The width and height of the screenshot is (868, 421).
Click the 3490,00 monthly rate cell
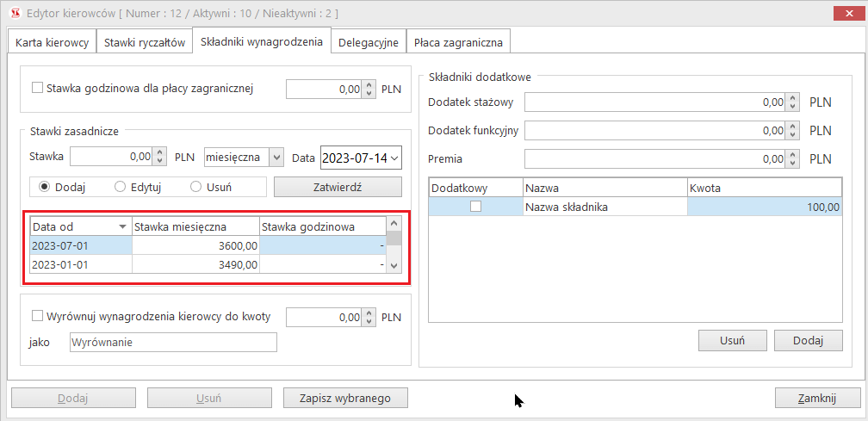point(196,264)
